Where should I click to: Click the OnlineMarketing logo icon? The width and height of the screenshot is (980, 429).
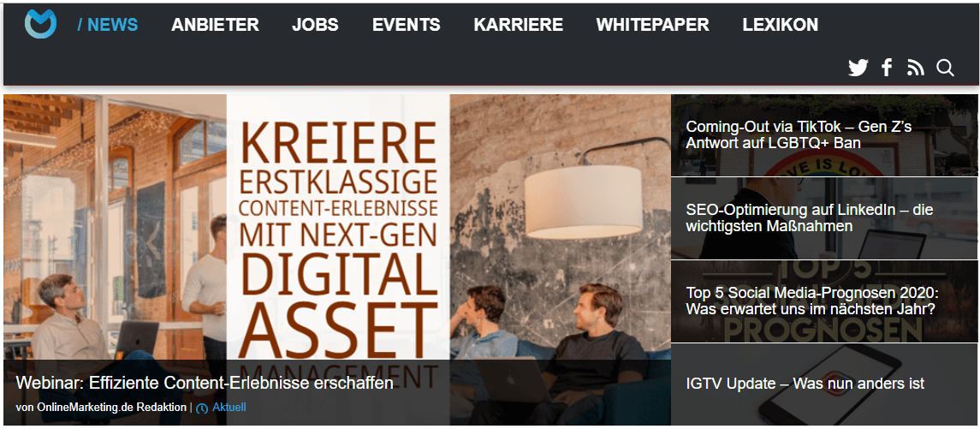pos(40,24)
